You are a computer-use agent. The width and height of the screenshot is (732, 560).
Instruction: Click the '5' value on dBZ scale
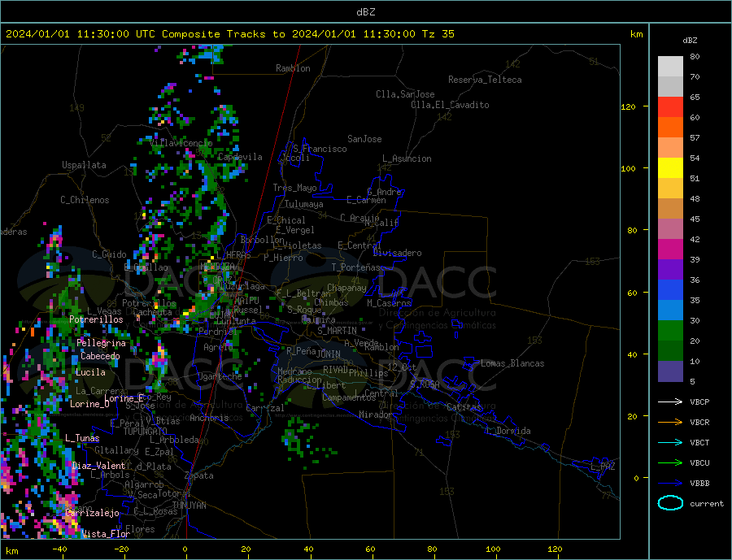(692, 381)
